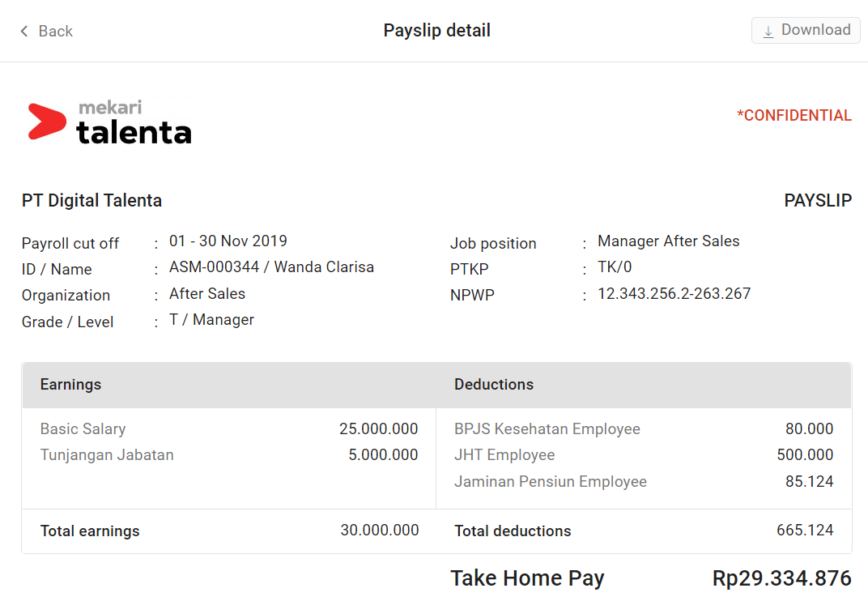
Task: Select the Earnings section header
Action: [70, 385]
